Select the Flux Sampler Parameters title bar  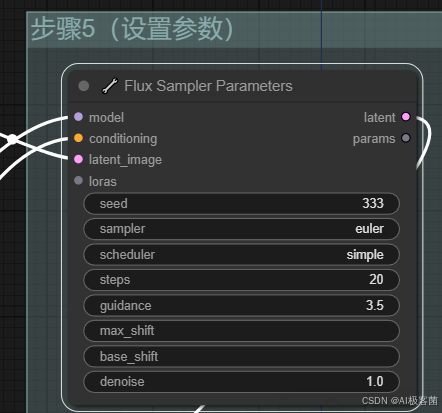242,86
